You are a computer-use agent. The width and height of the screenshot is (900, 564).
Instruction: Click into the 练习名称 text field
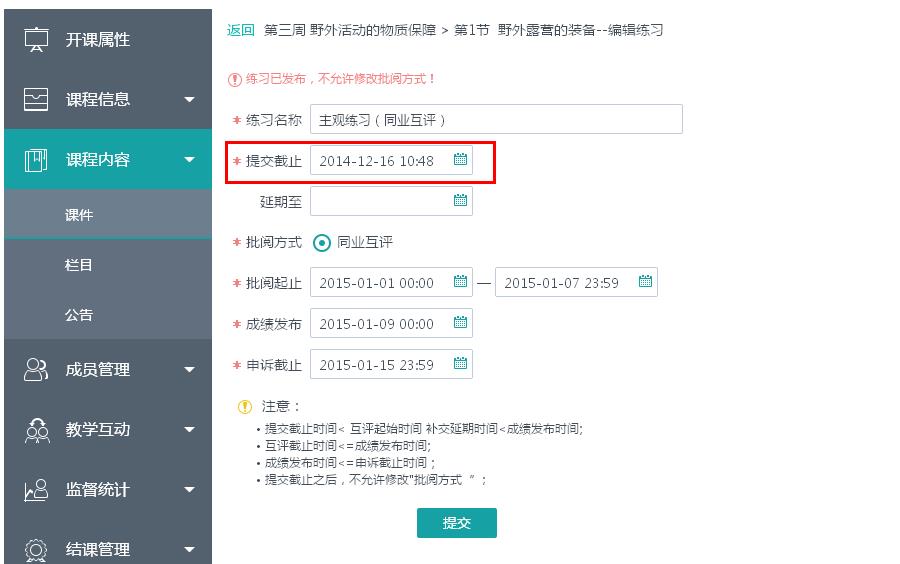click(496, 119)
